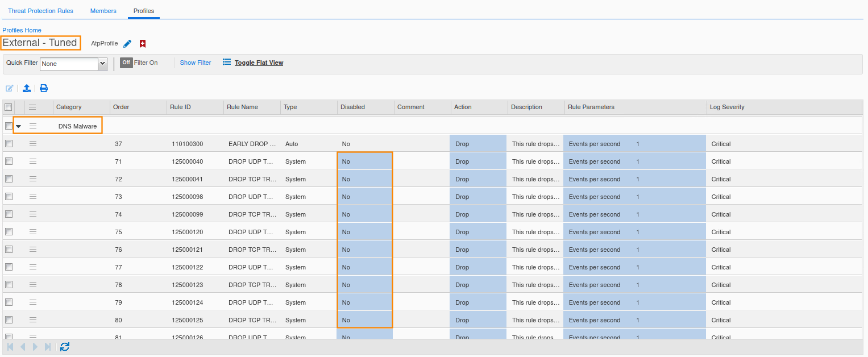This screenshot has height=357, width=868.
Task: Select the checkbox for rule 125000040
Action: coord(9,161)
